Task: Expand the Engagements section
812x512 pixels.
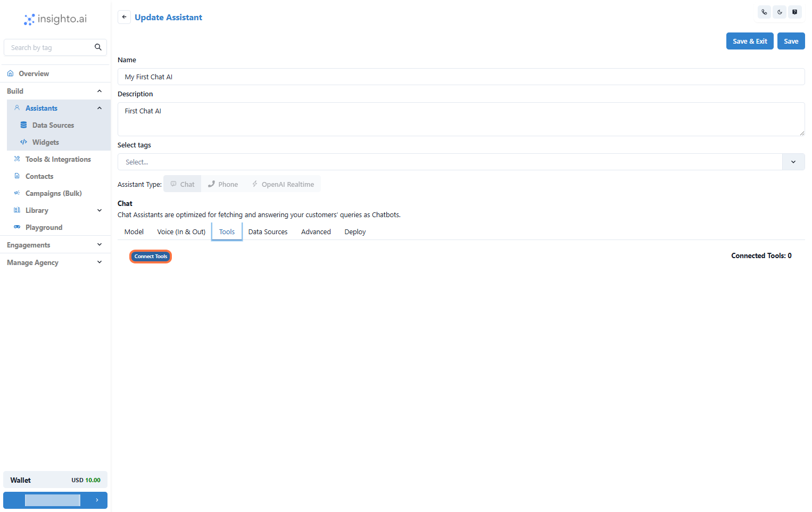Action: [x=55, y=244]
